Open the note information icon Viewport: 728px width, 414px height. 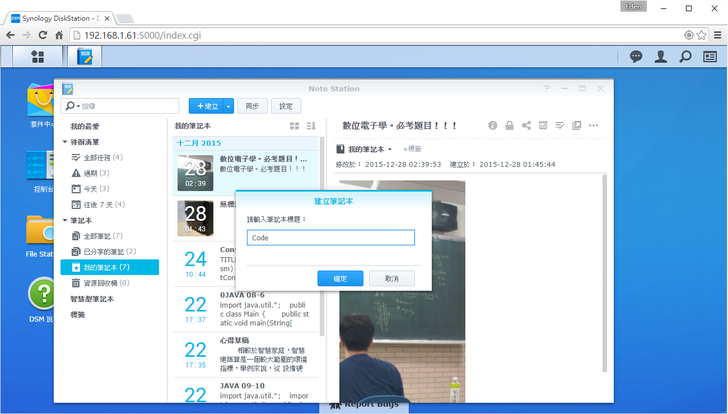pos(492,126)
